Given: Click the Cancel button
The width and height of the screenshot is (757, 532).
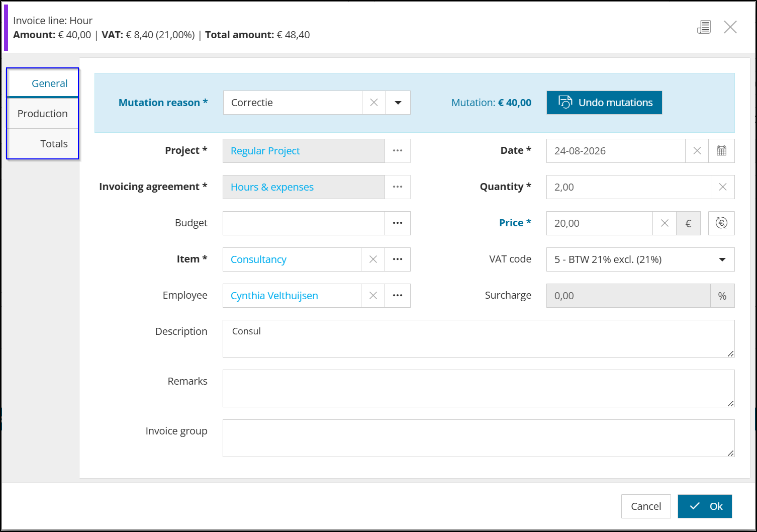Looking at the screenshot, I should (646, 506).
